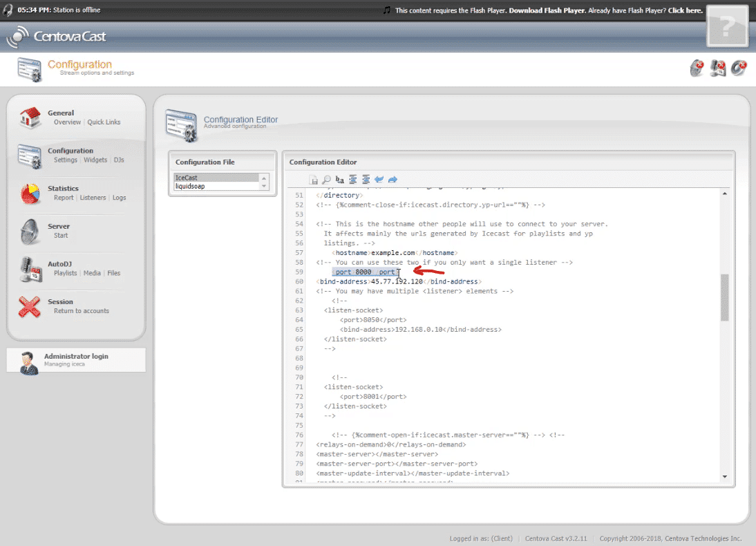
Task: Click bind-address 192.168.0.10 line
Action: pyautogui.click(x=420, y=330)
